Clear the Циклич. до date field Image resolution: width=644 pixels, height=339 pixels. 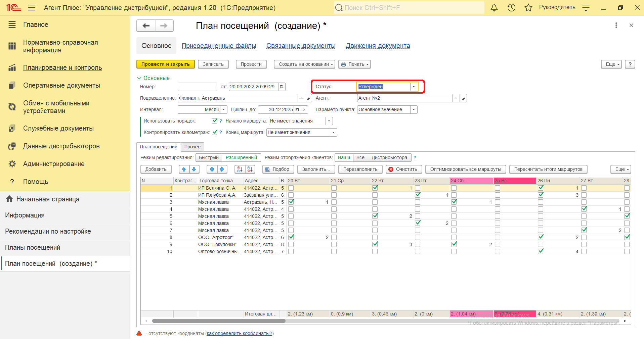point(304,109)
